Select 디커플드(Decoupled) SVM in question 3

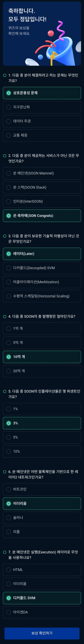[x=42, y=268]
